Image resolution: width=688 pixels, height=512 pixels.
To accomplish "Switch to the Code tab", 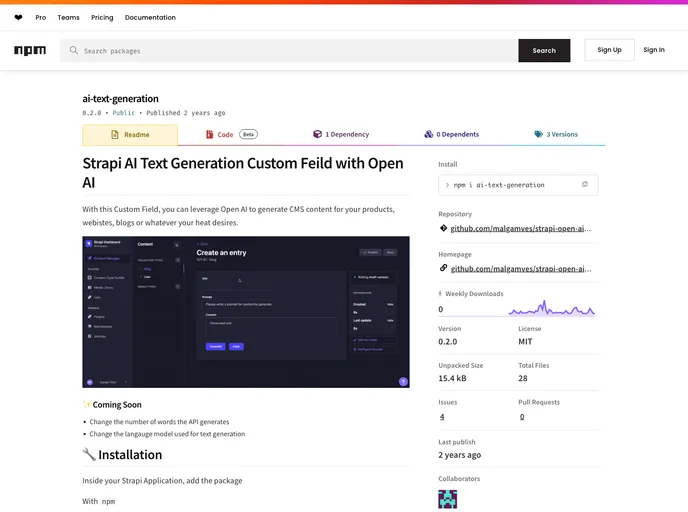I will click(x=232, y=134).
